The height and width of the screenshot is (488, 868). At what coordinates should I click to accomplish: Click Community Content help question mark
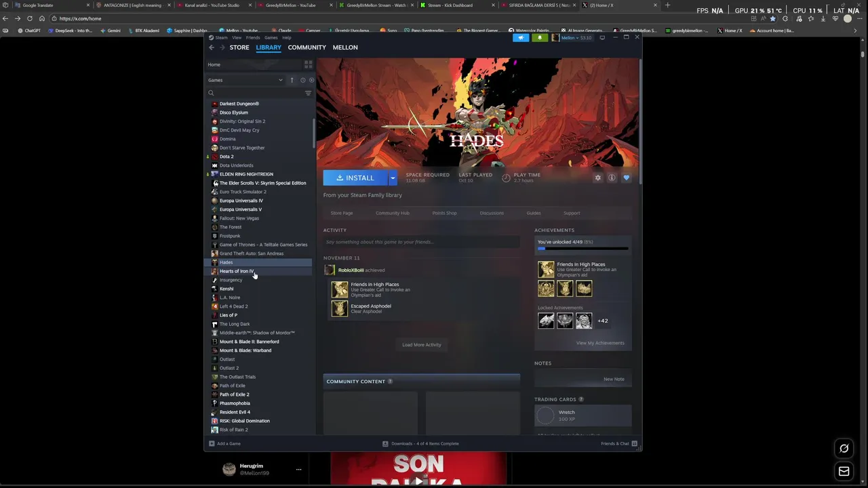click(x=390, y=382)
